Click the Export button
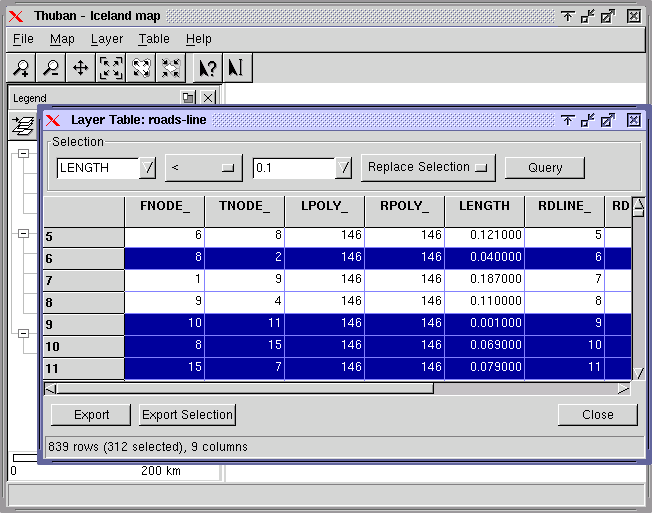Screen dimensions: 652x513 (x=91, y=414)
